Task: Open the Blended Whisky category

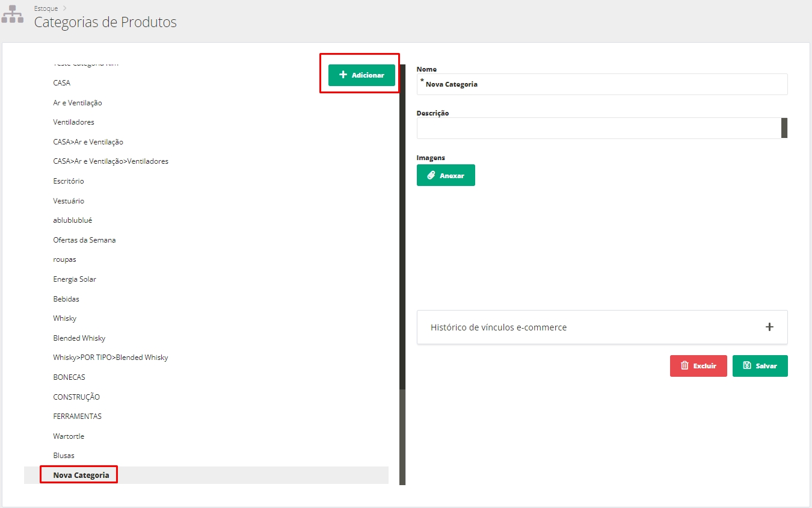Action: [x=79, y=338]
